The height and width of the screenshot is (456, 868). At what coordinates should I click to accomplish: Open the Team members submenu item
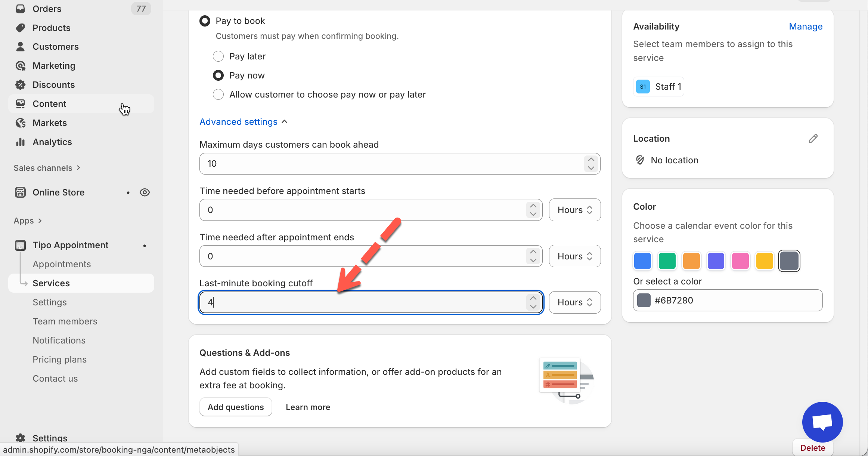(x=65, y=321)
